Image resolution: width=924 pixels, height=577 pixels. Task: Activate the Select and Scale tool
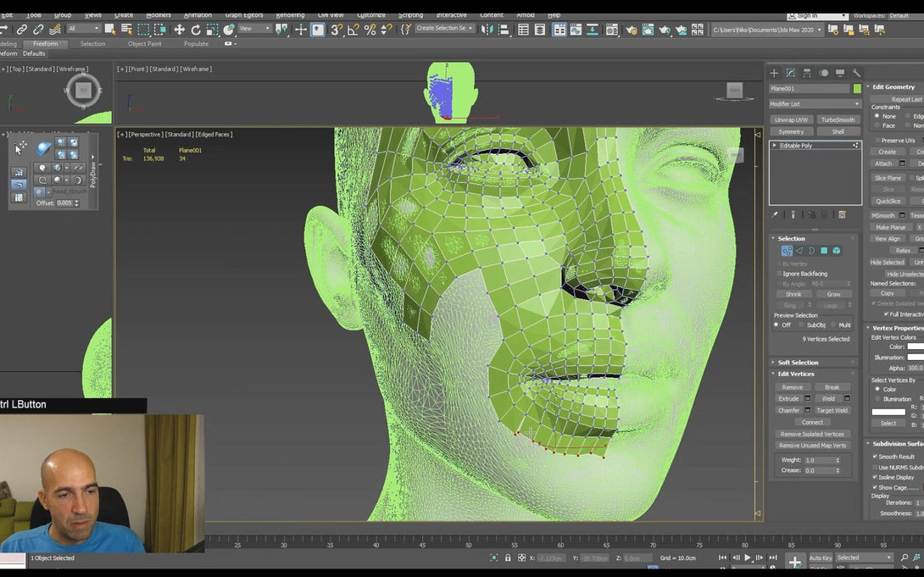[212, 29]
